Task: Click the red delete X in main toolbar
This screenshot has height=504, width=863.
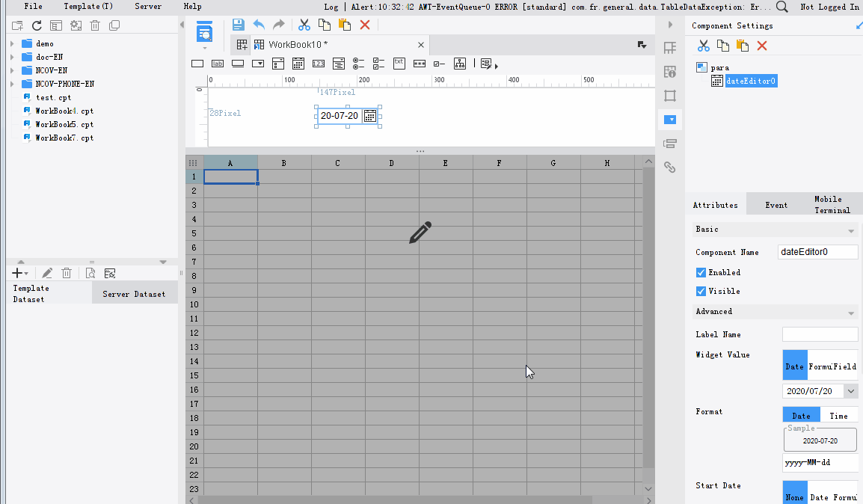Action: pyautogui.click(x=365, y=25)
